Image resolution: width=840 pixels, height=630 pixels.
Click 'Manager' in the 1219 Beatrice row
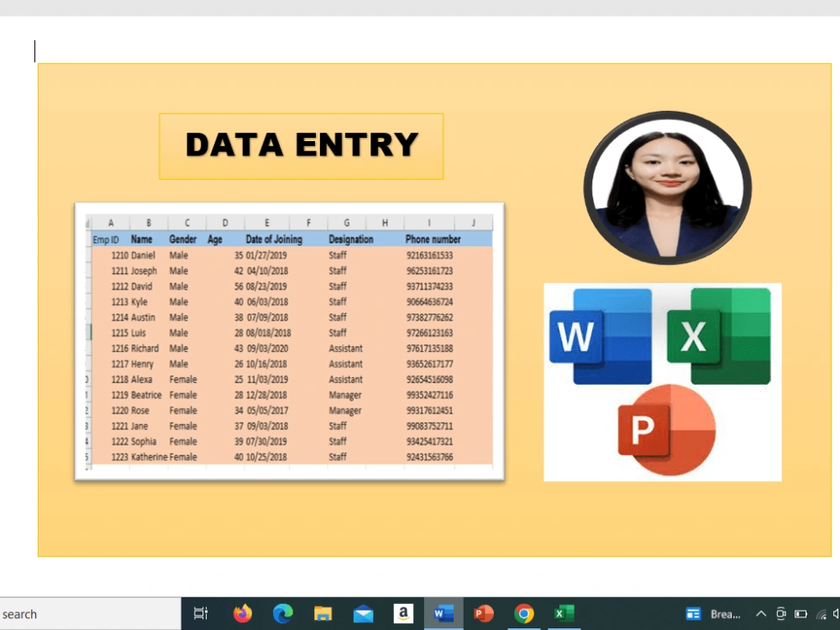pyautogui.click(x=345, y=396)
